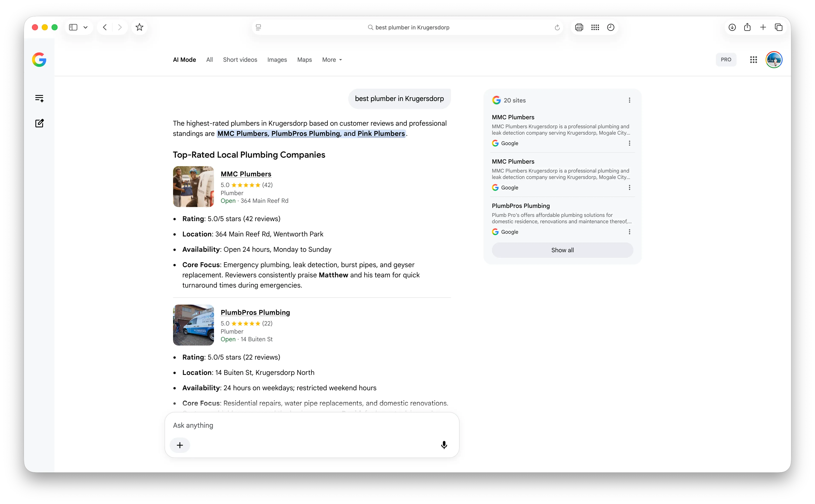Switch to the All tab
This screenshot has height=504, width=815.
(x=210, y=60)
